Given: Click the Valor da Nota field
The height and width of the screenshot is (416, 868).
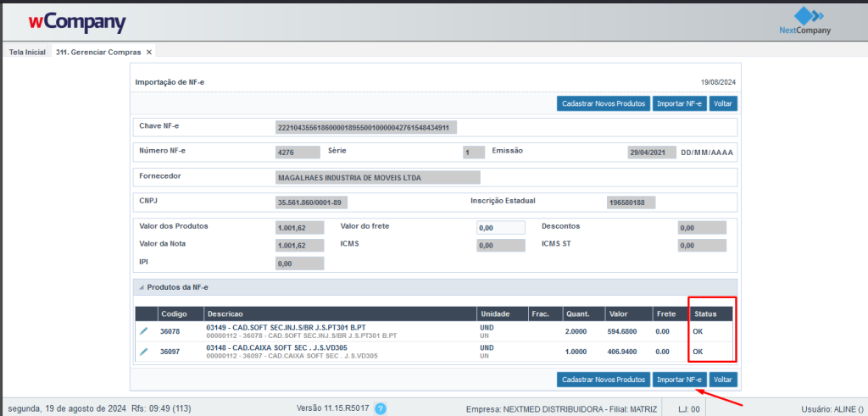Looking at the screenshot, I should (x=299, y=246).
